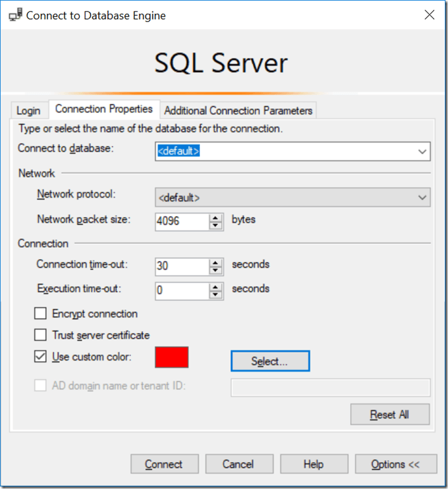Click the Cancel button
The height and width of the screenshot is (489, 448).
pos(239,464)
